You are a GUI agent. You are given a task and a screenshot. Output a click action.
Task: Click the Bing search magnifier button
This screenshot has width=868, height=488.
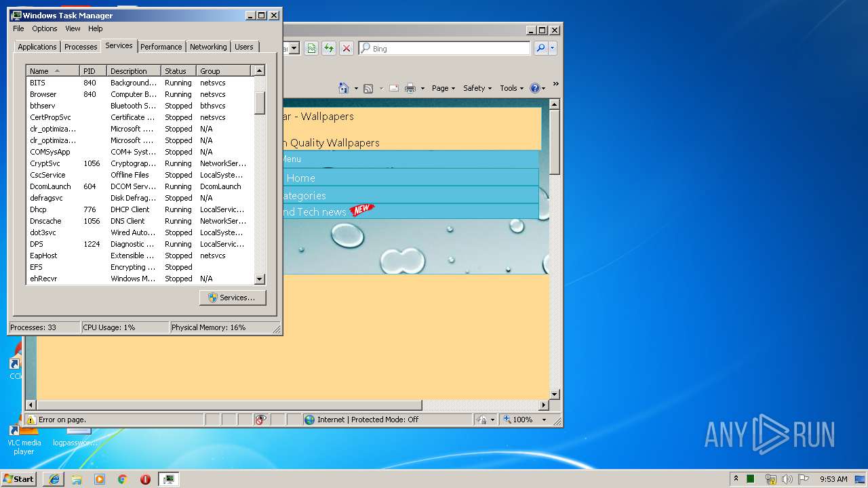pyautogui.click(x=540, y=48)
